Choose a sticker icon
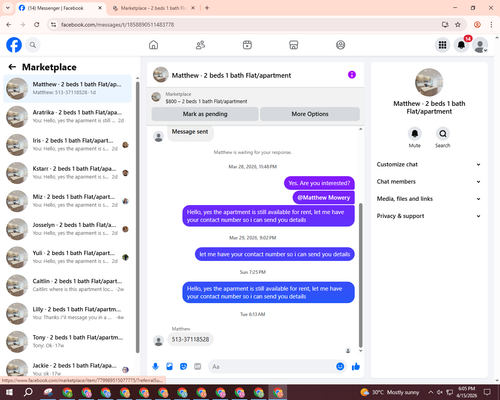The image size is (500, 400). click(183, 367)
